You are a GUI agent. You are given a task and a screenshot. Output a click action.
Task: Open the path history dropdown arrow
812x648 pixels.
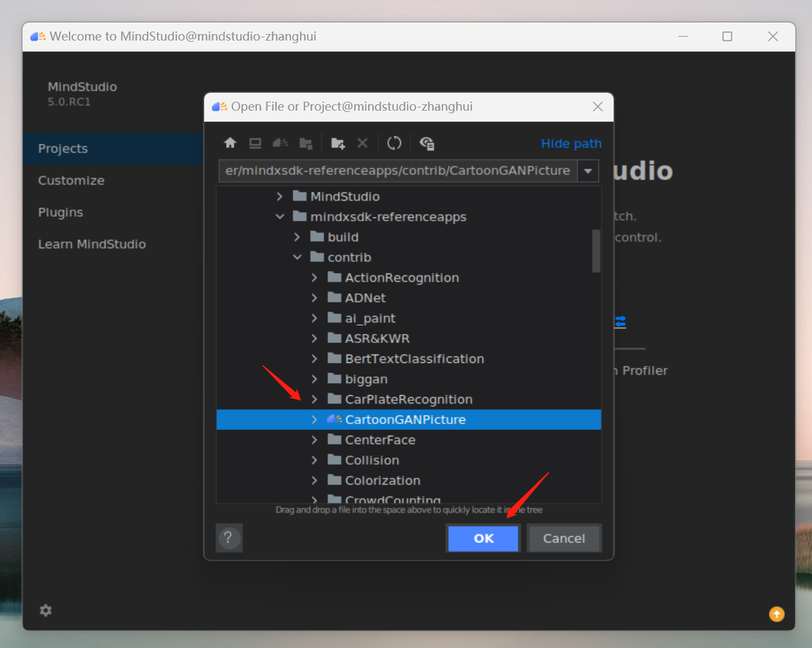588,171
